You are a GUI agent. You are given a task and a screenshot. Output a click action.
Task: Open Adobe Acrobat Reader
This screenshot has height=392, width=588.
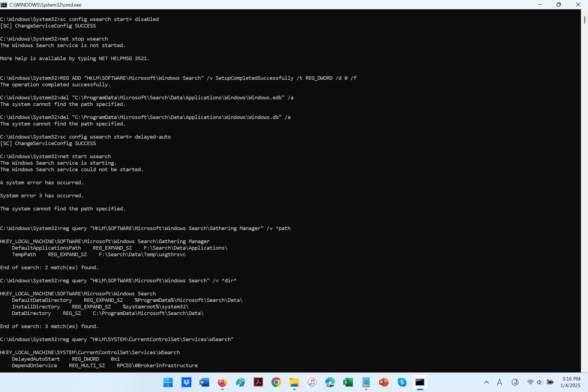(x=258, y=382)
